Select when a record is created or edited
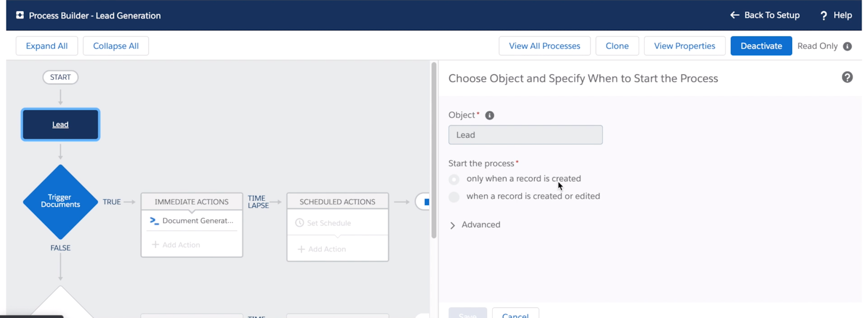Screen dimensions: 868x318 tap(454, 196)
